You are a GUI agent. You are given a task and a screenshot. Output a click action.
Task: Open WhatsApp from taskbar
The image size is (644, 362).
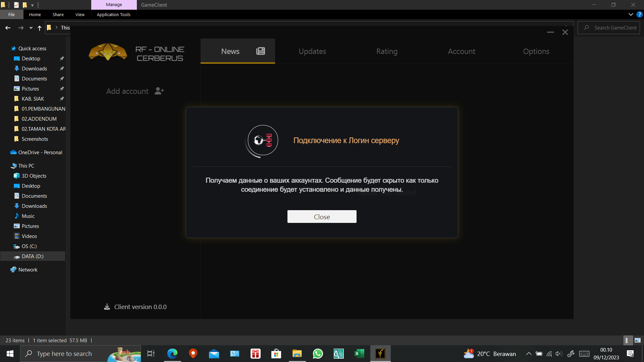[318, 354]
